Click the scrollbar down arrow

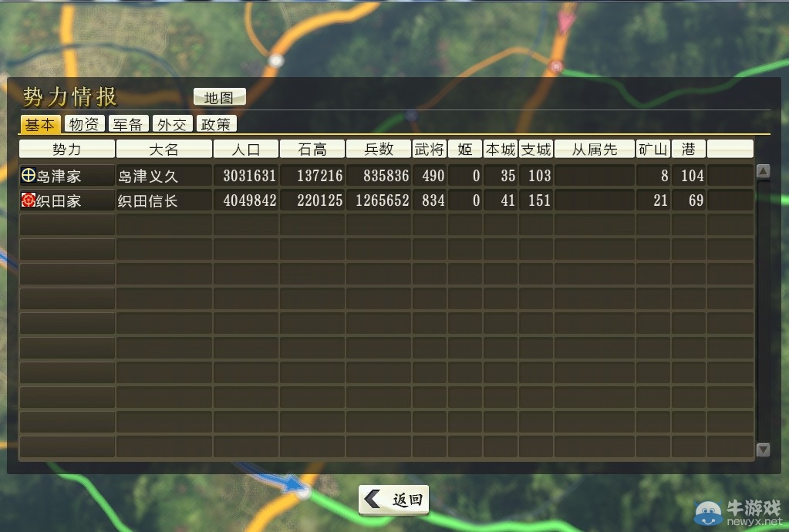[764, 450]
